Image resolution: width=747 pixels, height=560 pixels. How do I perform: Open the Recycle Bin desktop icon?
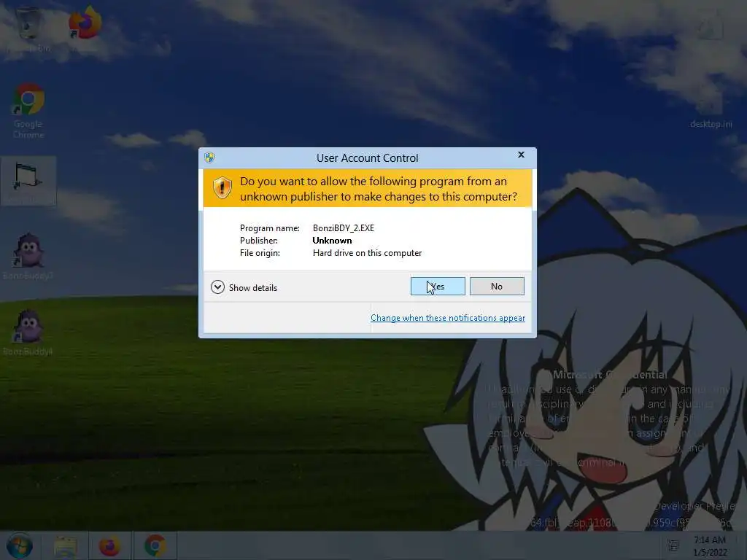[28, 28]
